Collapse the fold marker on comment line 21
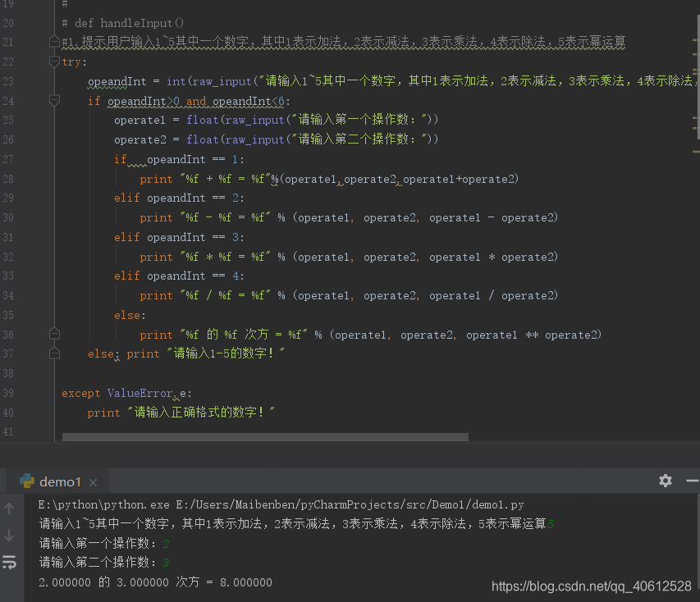 [54, 42]
